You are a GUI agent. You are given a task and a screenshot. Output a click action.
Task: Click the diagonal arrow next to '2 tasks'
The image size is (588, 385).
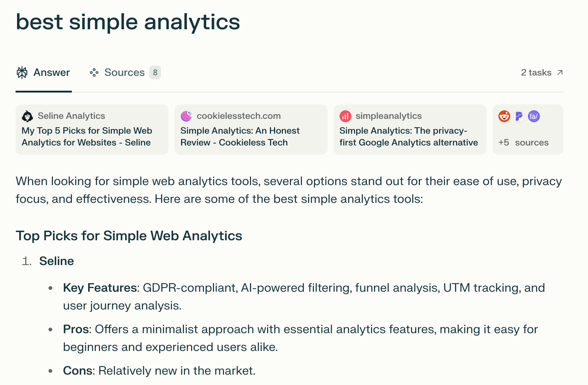click(560, 72)
